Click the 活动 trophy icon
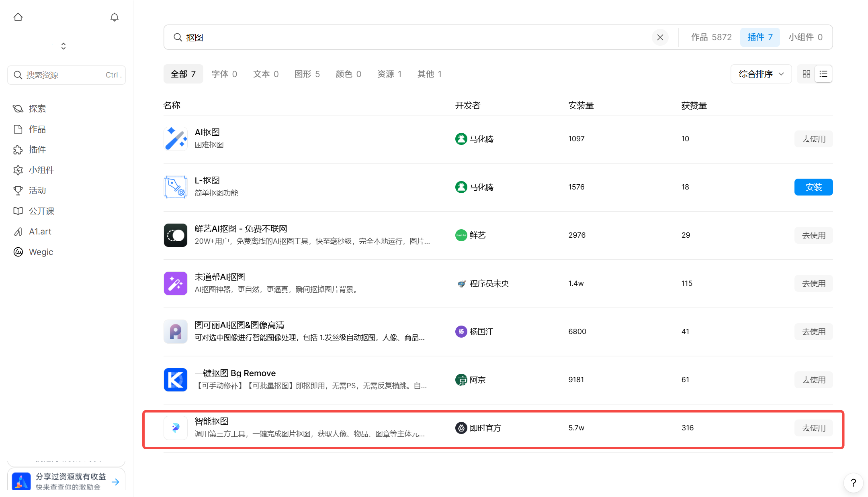 point(18,191)
